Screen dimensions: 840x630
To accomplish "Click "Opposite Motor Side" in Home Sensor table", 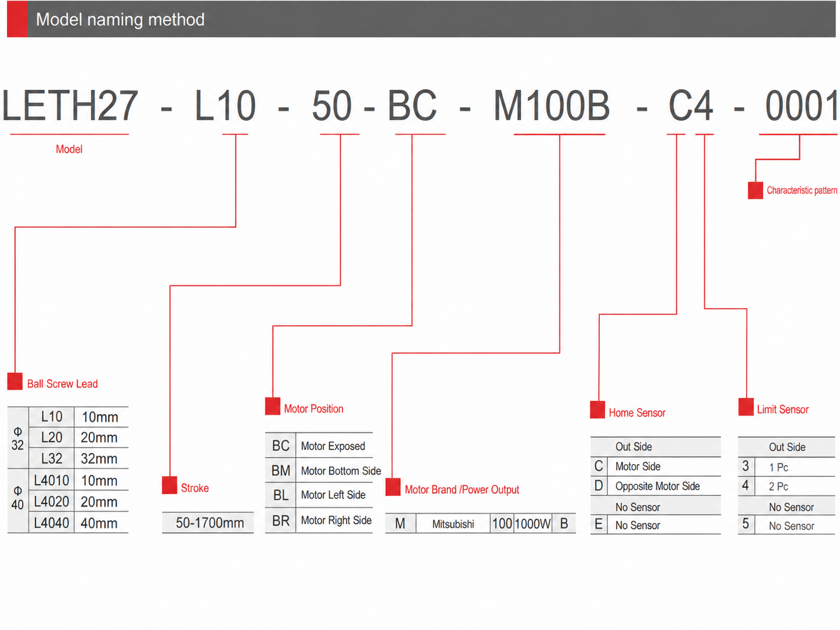I will tap(658, 486).
